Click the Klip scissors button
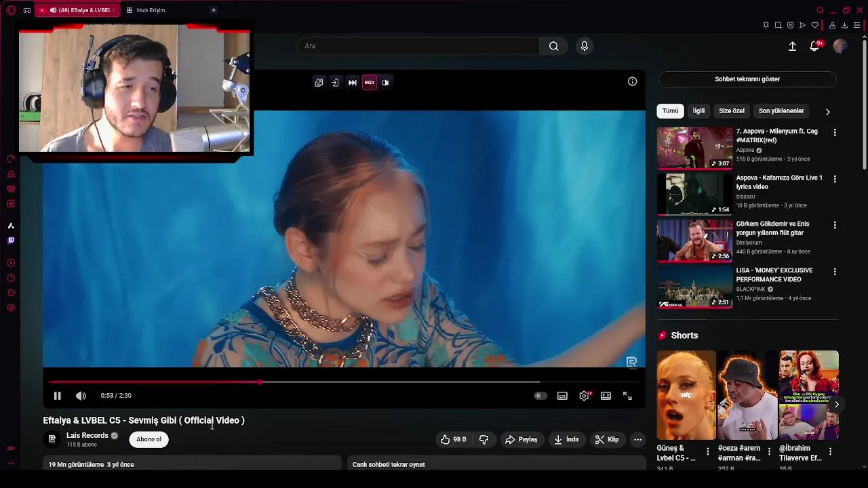The height and width of the screenshot is (488, 868). coord(607,440)
